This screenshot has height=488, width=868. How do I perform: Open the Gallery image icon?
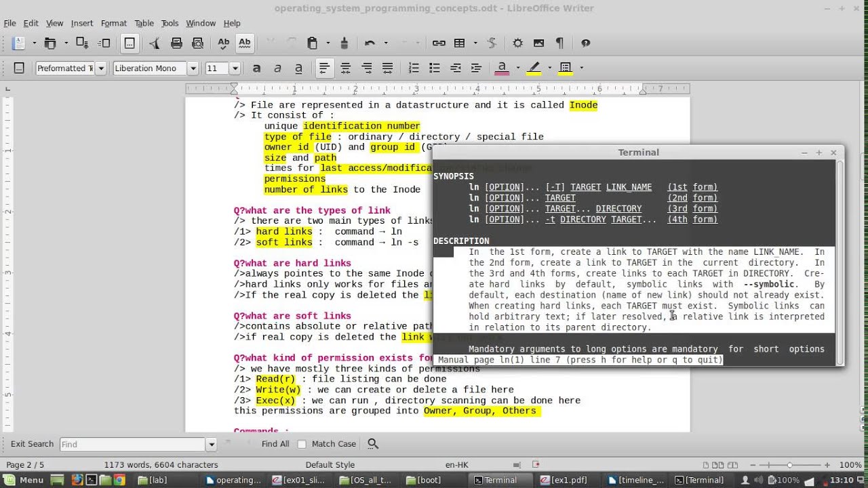pyautogui.click(x=539, y=43)
